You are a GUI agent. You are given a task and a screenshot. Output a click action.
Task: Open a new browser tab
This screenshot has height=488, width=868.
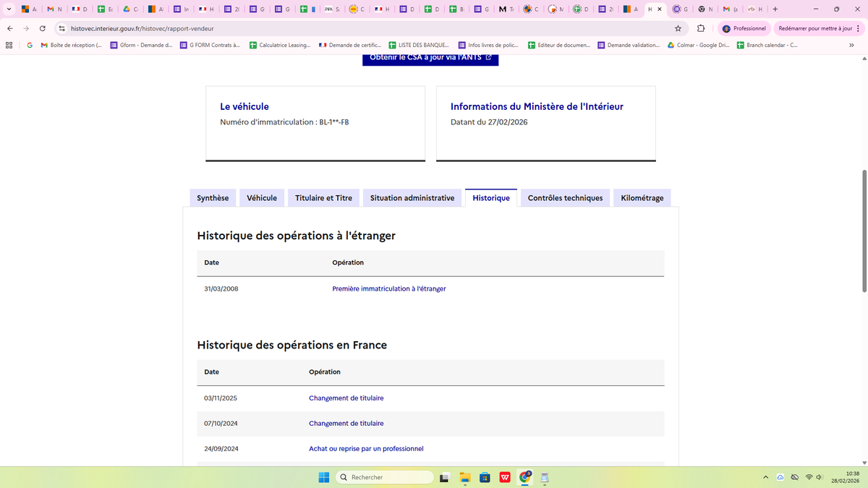[x=775, y=9]
